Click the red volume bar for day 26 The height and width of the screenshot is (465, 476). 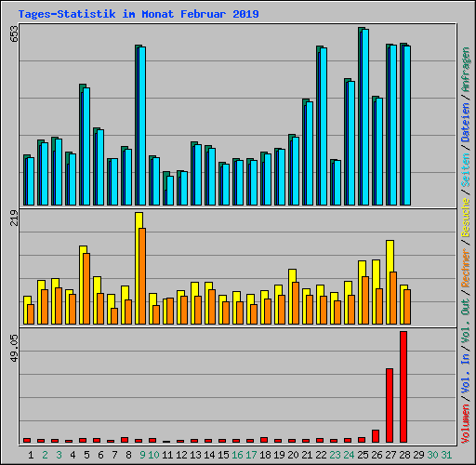(x=376, y=436)
